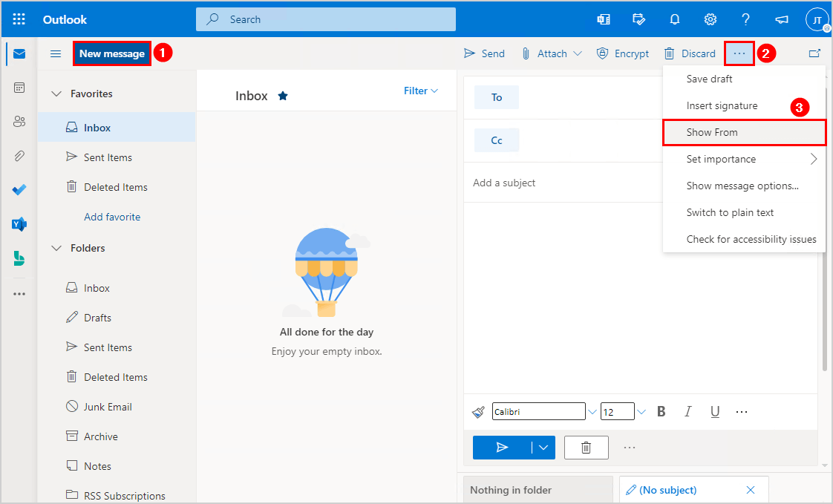Click the blue Send arrow button
This screenshot has height=504, width=833.
tap(502, 447)
